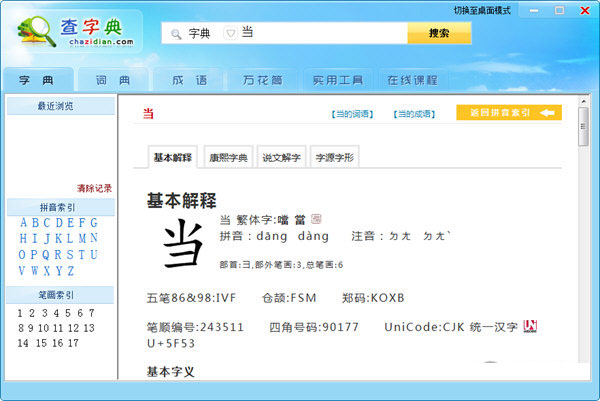
Task: Switch to the 字源字形 sub-tab
Action: point(334,157)
